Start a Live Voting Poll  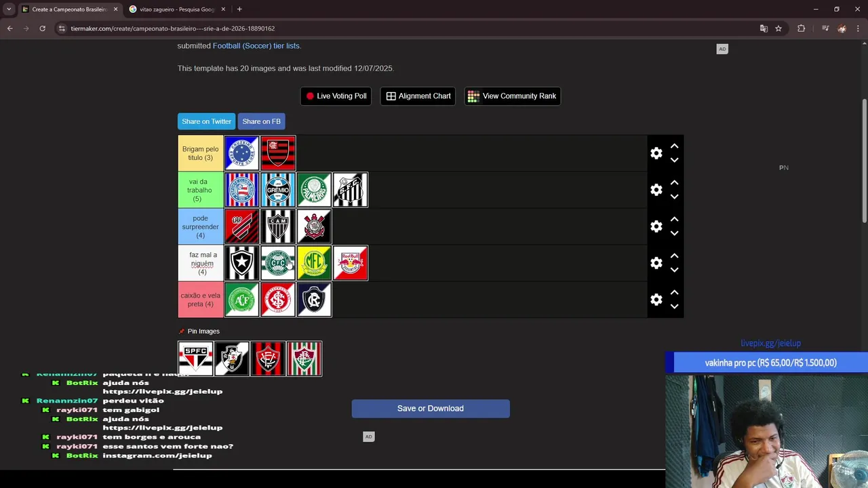tap(336, 96)
